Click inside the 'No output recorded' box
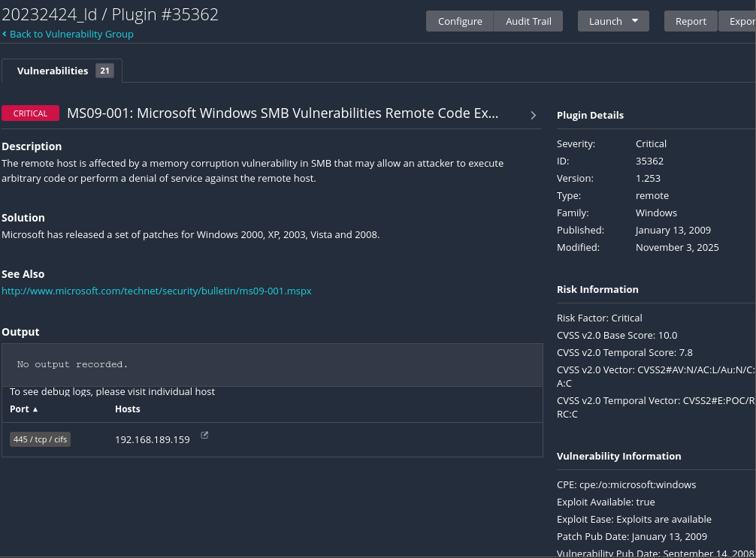The image size is (756, 558). [271, 364]
